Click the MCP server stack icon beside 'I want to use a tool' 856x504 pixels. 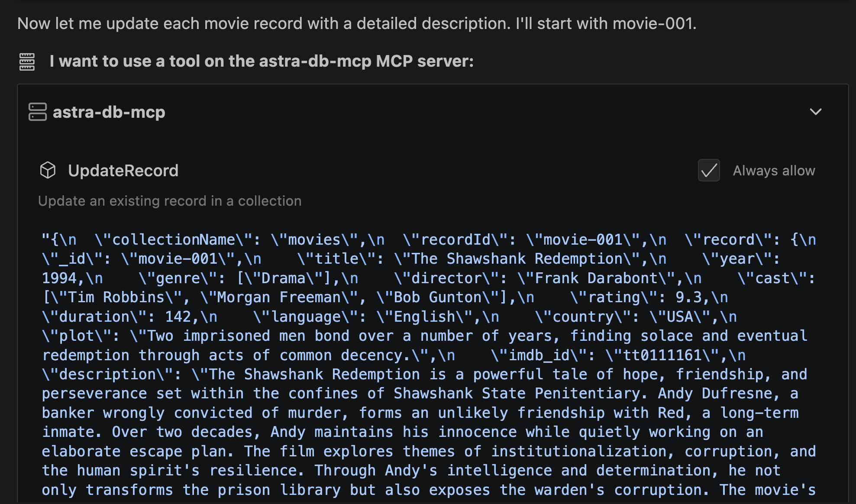[x=27, y=61]
